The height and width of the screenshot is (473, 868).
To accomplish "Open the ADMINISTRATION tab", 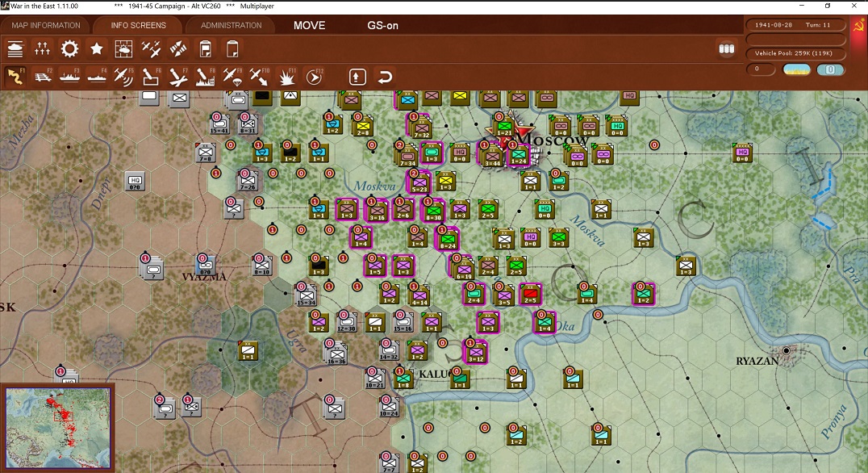I will [x=231, y=26].
